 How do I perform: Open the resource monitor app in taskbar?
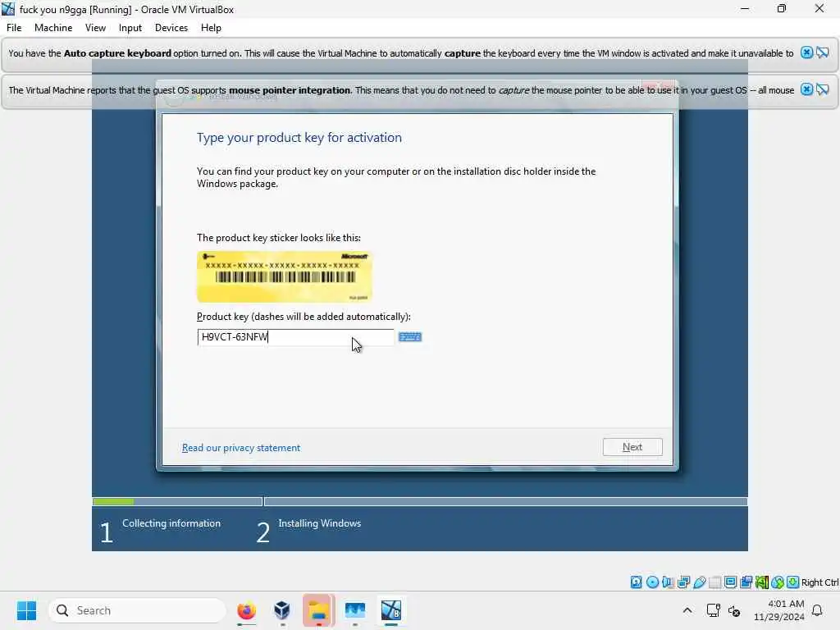coord(355,610)
